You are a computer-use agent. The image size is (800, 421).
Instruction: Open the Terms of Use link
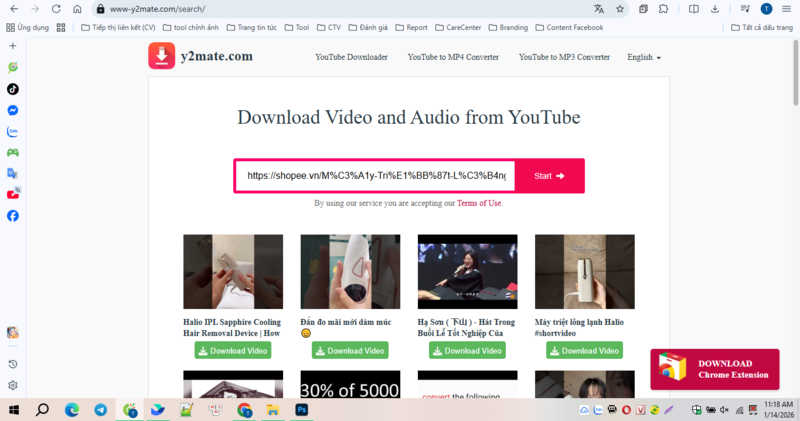point(479,203)
